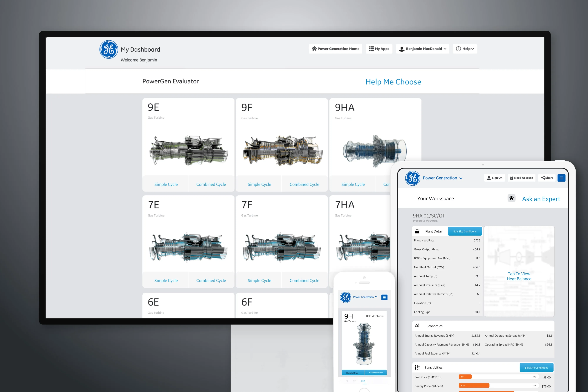The width and height of the screenshot is (588, 392).
Task: Click GE logo on My Dashboard header
Action: [x=109, y=49]
